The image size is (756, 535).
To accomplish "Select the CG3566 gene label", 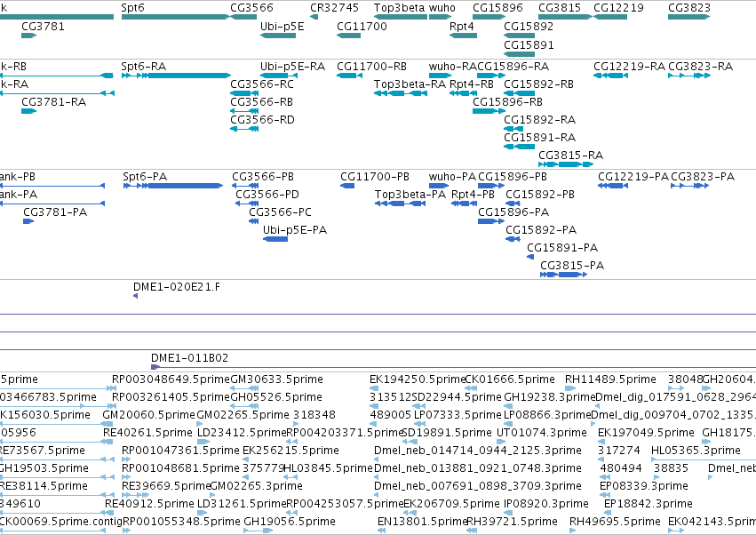I will (x=251, y=8).
